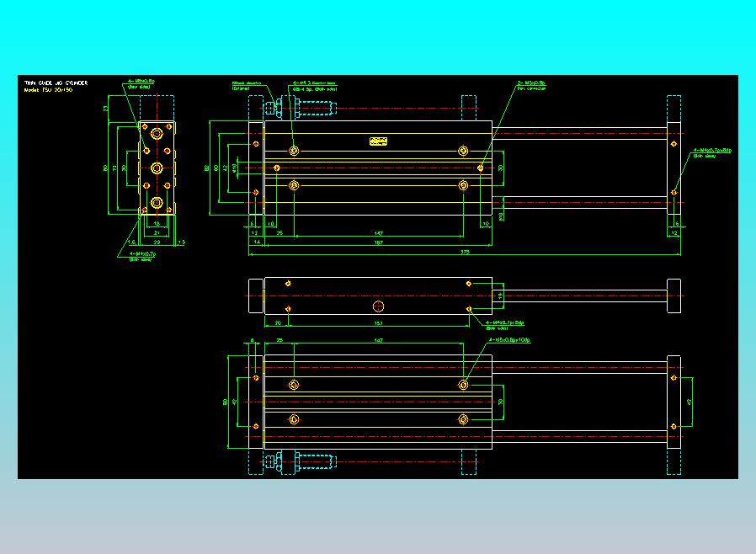Viewport: 756px width, 554px height.
Task: Pick the 21 dimension under the end view
Action: click(157, 233)
